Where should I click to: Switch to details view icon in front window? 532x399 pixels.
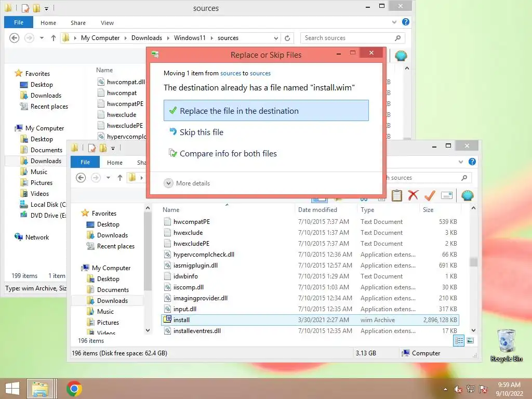click(x=459, y=341)
